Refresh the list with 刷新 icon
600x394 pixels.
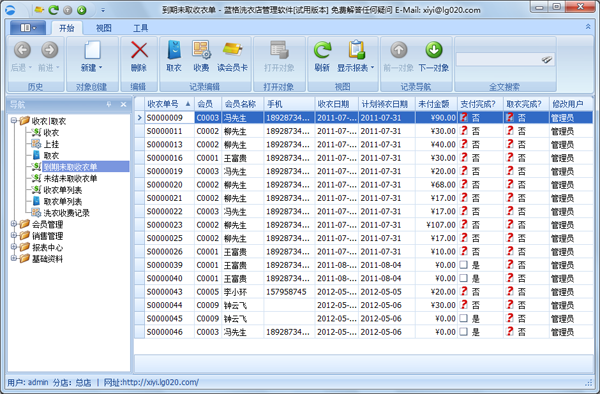322,50
